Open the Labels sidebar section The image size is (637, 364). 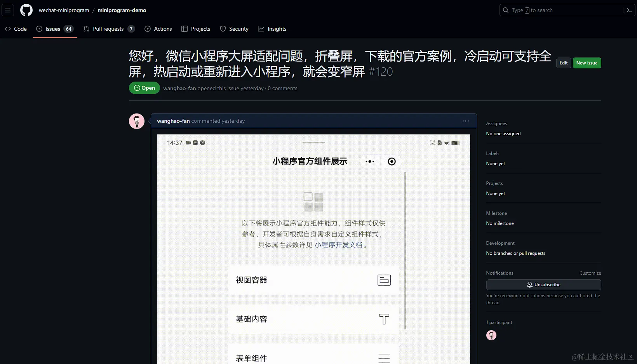(x=493, y=153)
